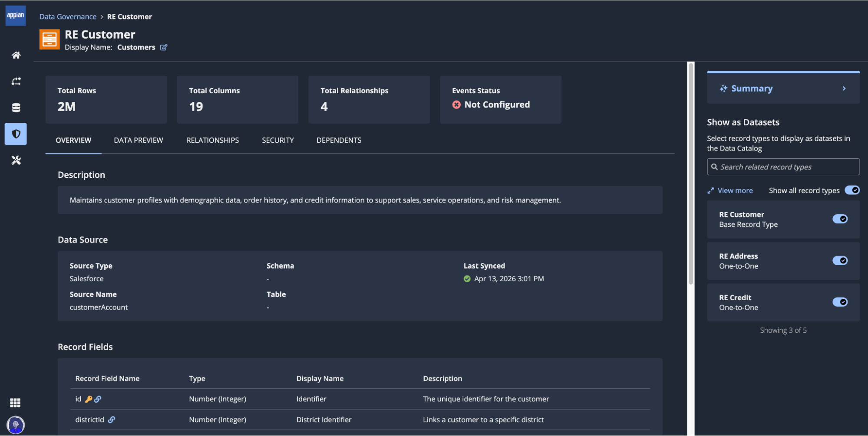The height and width of the screenshot is (436, 868).
Task: Click the 'Showing 3 of 5' text
Action: [x=783, y=330]
